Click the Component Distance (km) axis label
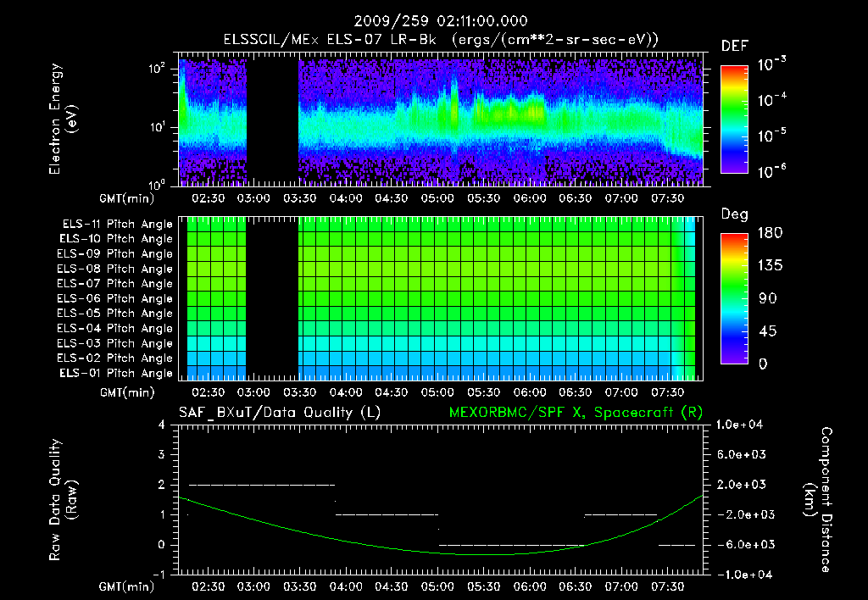The image size is (868, 600). click(x=818, y=500)
